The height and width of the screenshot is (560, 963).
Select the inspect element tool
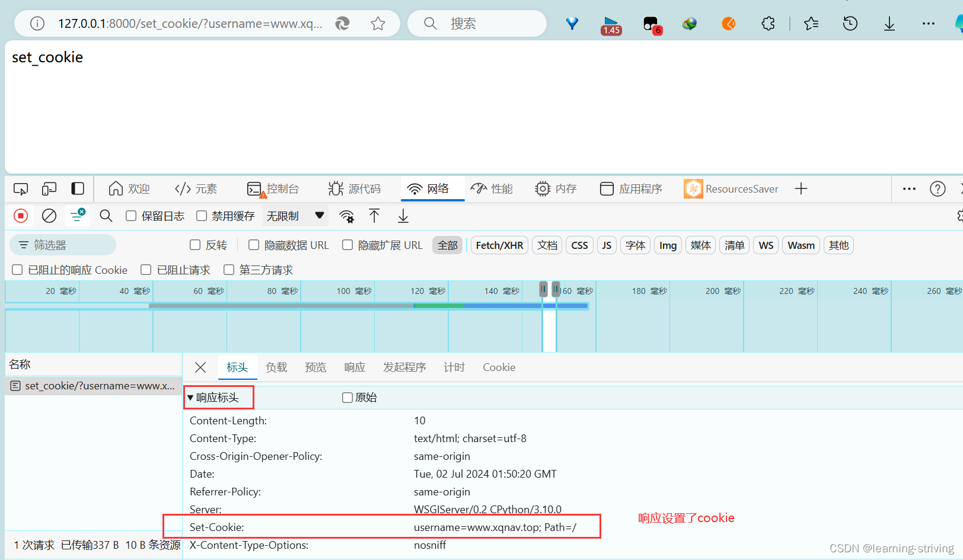20,188
